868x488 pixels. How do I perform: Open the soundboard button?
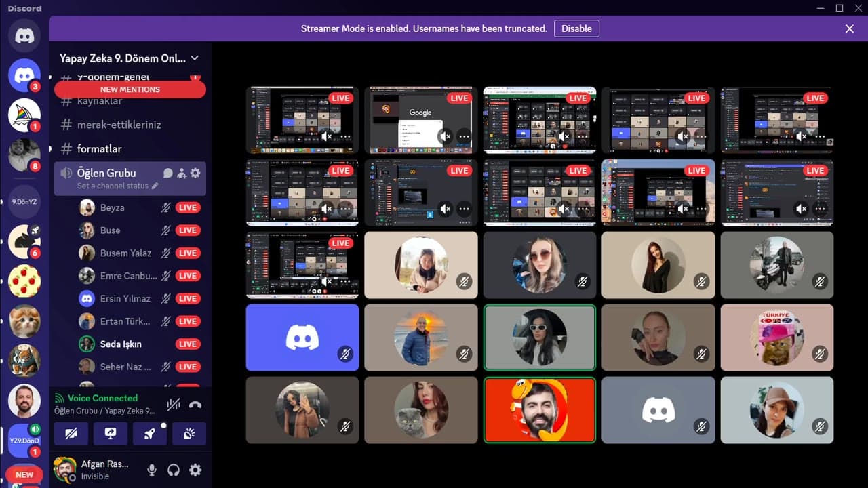tap(189, 434)
